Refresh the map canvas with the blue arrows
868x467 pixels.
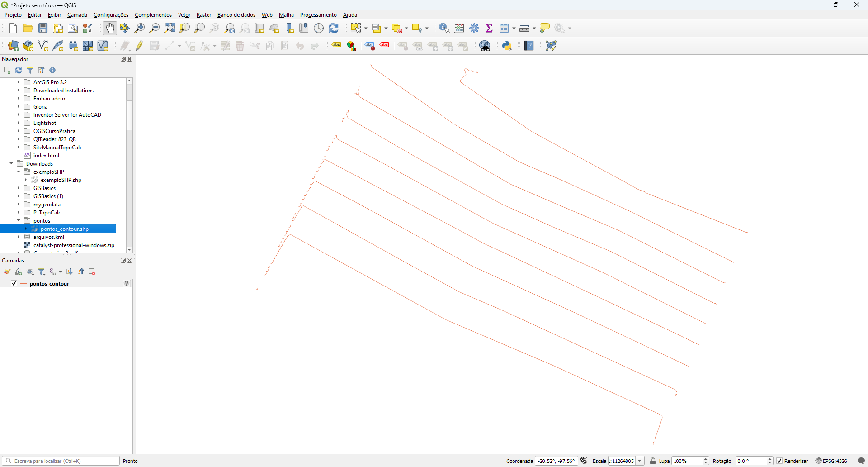coord(334,28)
